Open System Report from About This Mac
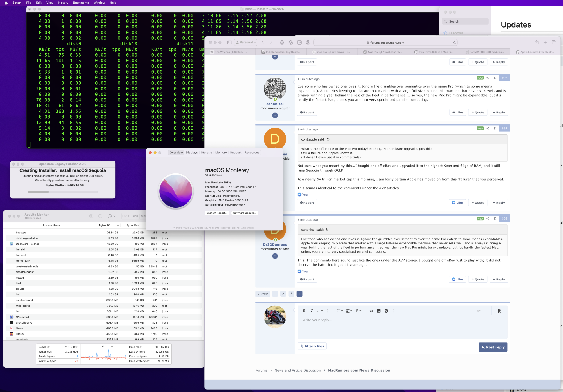This screenshot has width=563, height=392. (x=217, y=213)
